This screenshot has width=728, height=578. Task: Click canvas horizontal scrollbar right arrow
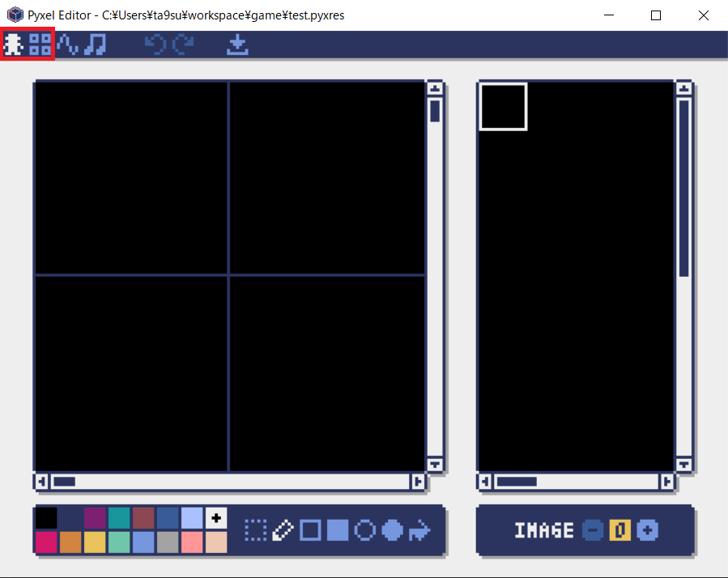point(418,482)
